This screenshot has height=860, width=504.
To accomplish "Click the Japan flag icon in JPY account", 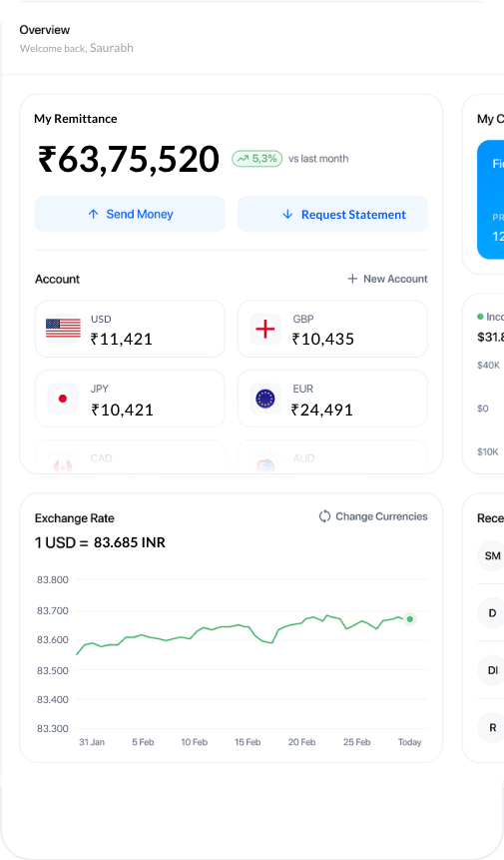I will tap(63, 399).
